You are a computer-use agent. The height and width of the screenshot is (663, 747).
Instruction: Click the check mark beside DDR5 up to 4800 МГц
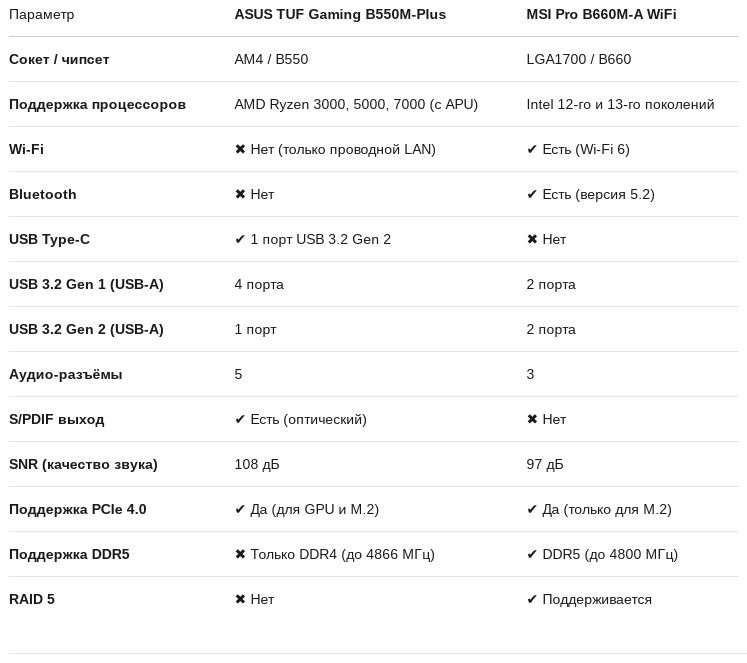point(532,554)
